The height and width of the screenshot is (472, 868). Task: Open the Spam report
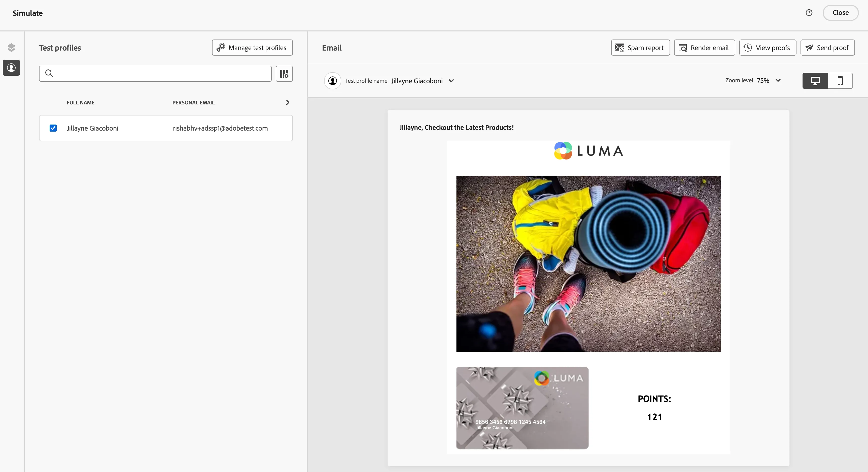point(640,48)
